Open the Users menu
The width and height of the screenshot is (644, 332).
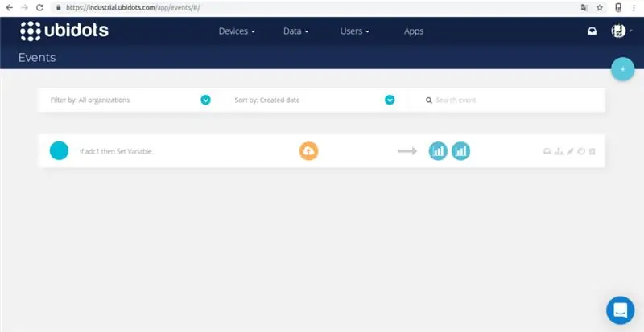354,31
